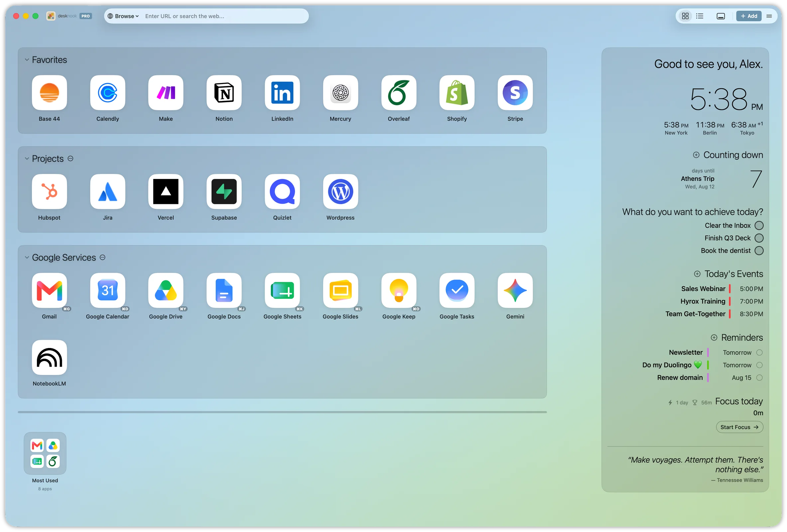
Task: Launch the Google Sheets icon in Google Services
Action: tap(282, 290)
